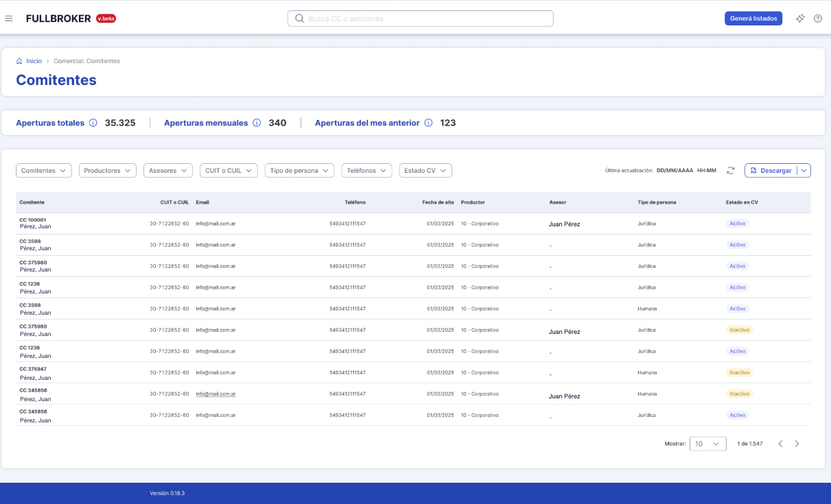This screenshot has height=504, width=831.
Task: Expand Tipo de persona filter
Action: (299, 171)
